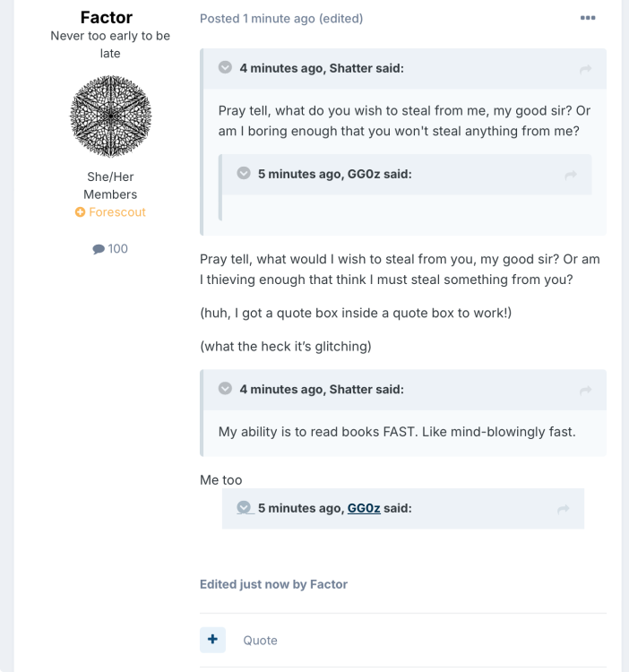Jump to GG0z's original post from the nested quote arrow
The image size is (629, 672).
tap(570, 175)
